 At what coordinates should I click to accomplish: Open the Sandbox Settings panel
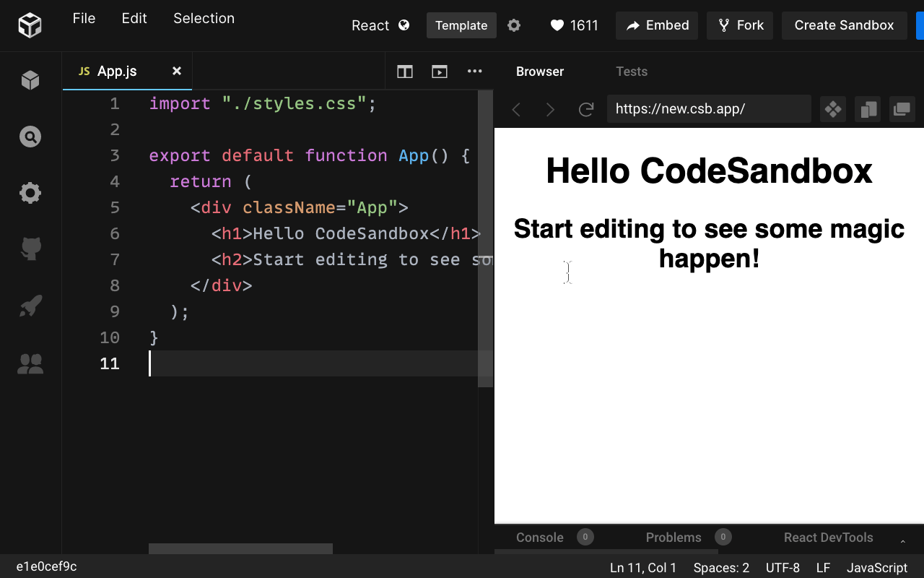(30, 192)
